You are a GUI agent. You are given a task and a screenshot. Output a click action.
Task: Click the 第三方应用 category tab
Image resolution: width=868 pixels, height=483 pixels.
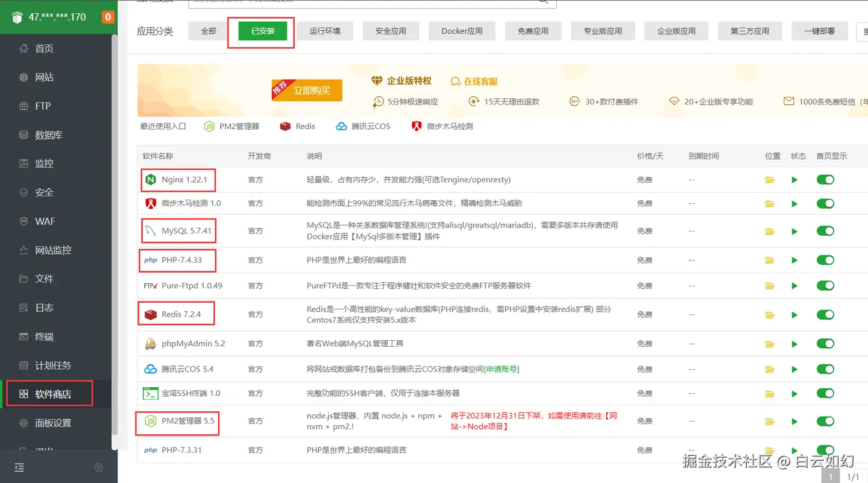tap(750, 31)
